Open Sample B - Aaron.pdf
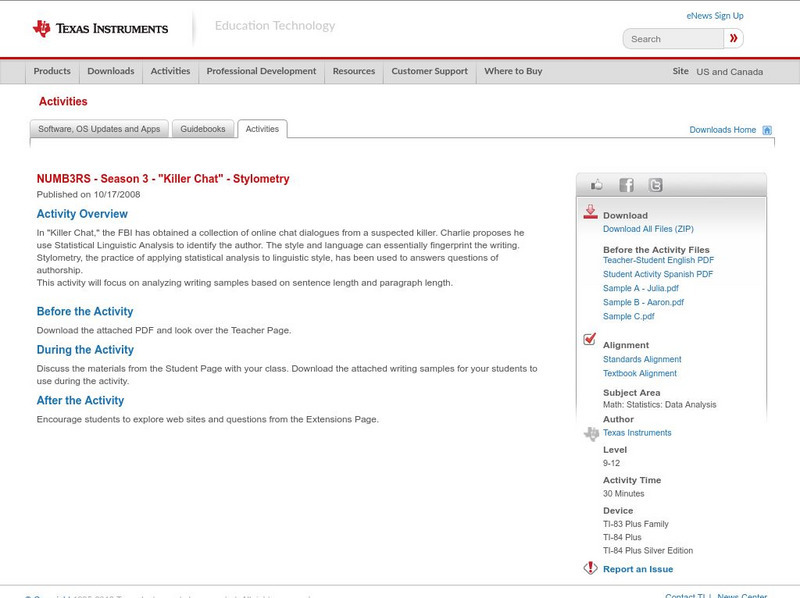This screenshot has height=598, width=800. click(x=643, y=302)
